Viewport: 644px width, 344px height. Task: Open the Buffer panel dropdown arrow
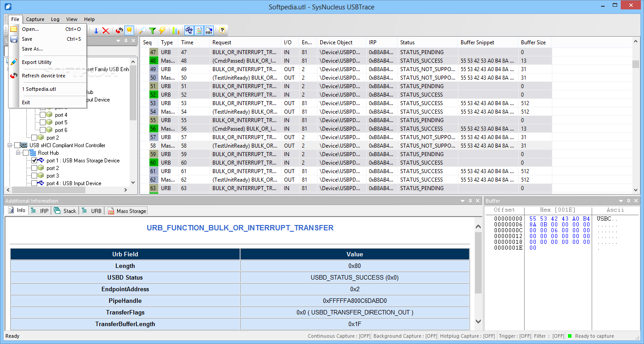621,201
